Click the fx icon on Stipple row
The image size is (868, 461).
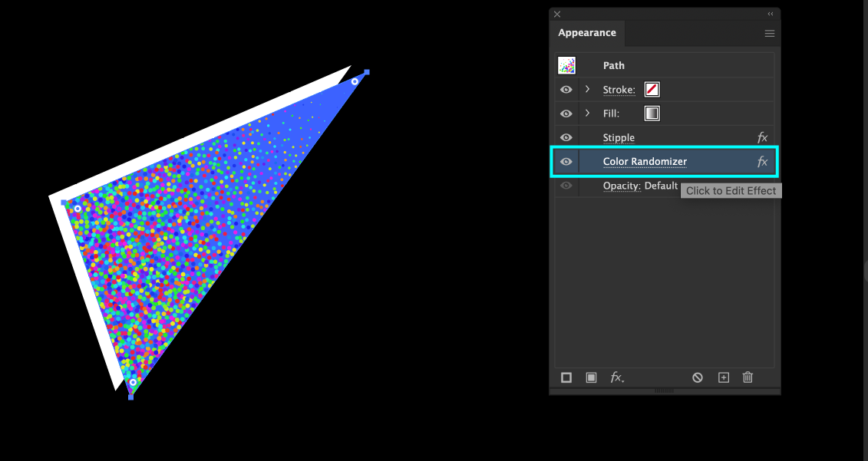click(762, 138)
